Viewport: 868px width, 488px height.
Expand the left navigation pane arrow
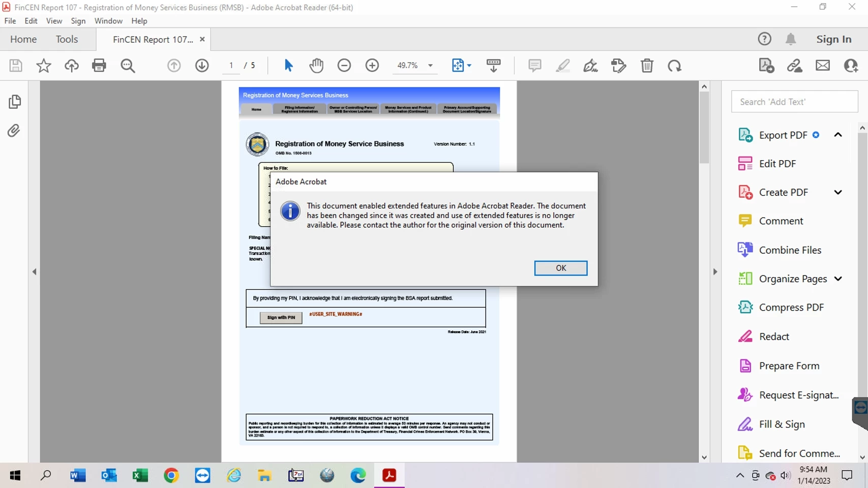34,271
